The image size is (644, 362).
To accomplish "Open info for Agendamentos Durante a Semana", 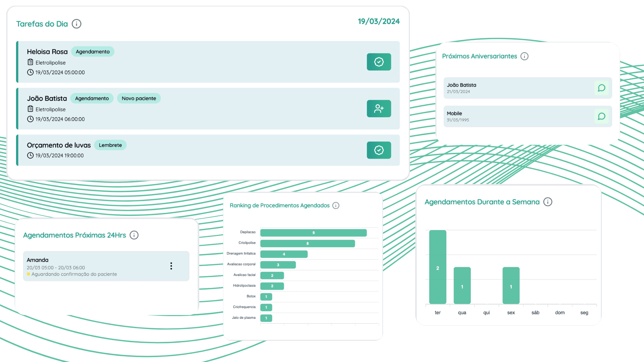I will 548,202.
